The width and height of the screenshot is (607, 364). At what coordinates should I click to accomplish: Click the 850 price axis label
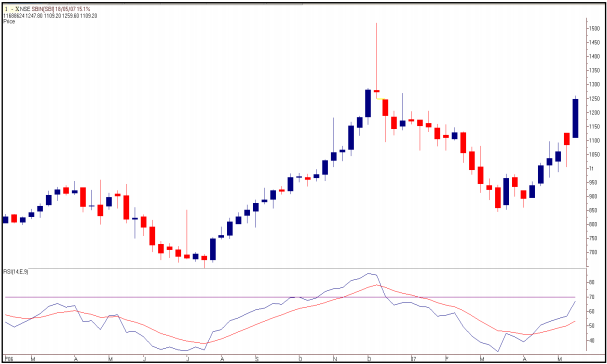(593, 210)
